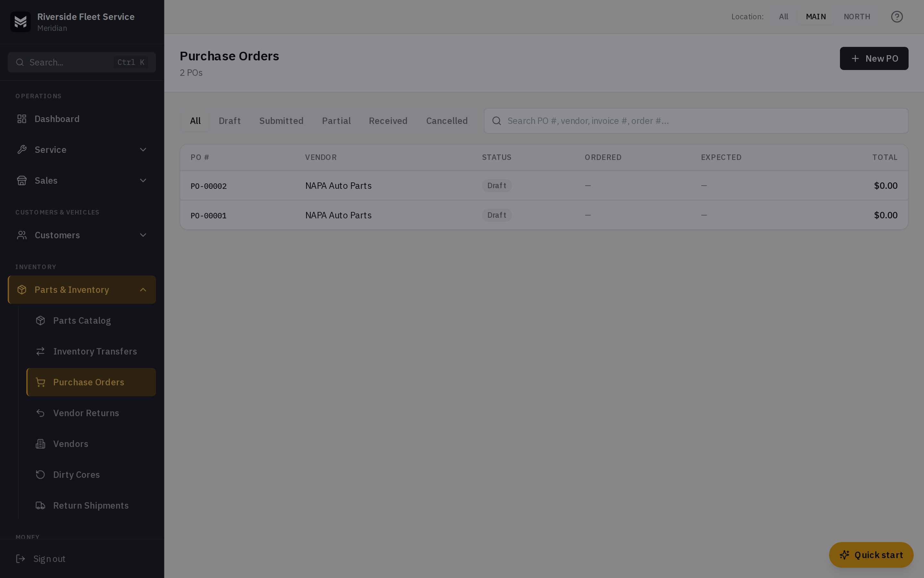924x578 pixels.
Task: Click the Sign out door icon
Action: pyautogui.click(x=21, y=559)
